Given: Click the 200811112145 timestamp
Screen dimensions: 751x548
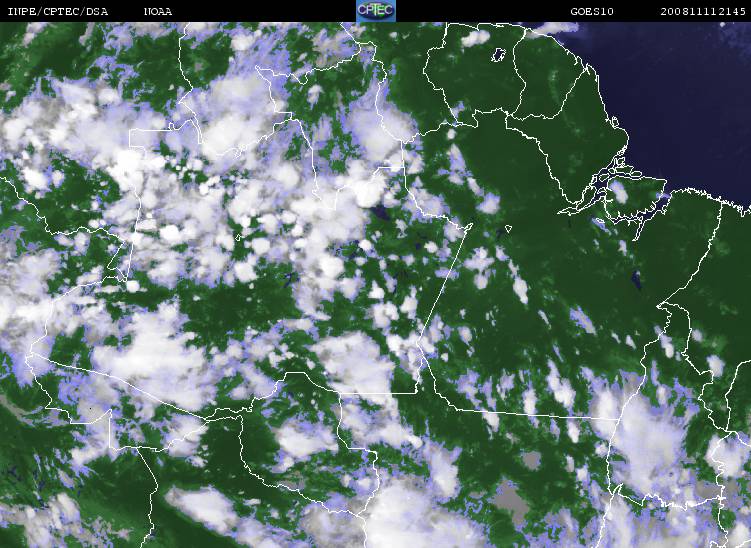Looking at the screenshot, I should [x=703, y=11].
